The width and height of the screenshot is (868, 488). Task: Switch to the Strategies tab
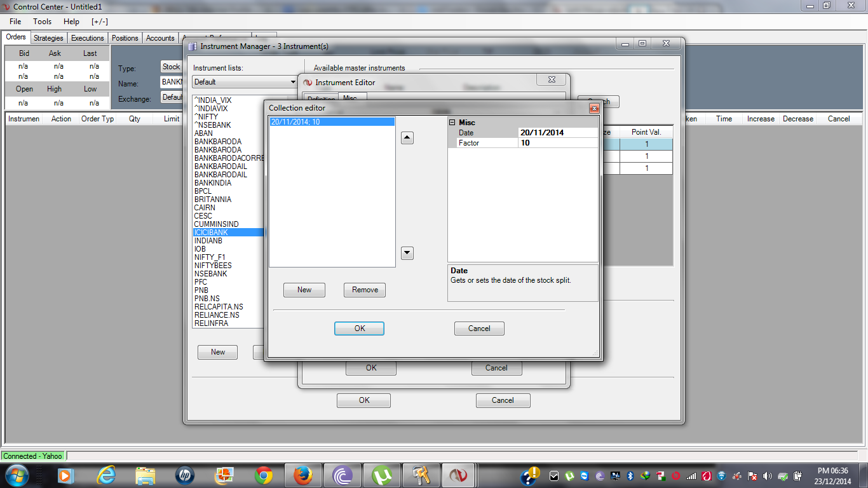48,38
